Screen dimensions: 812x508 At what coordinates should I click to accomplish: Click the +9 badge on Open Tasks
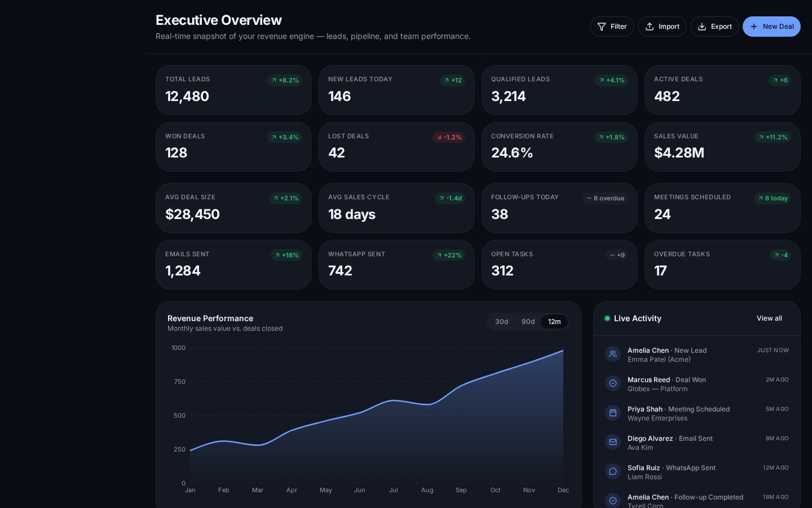[x=617, y=255]
